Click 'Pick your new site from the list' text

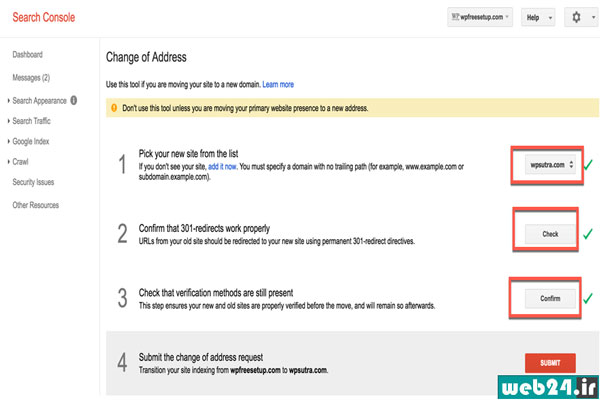188,153
